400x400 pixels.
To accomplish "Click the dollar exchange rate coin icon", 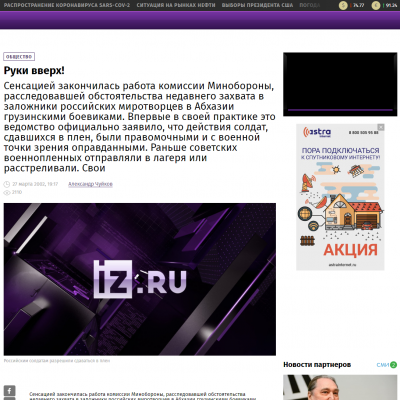I will tap(343, 5).
